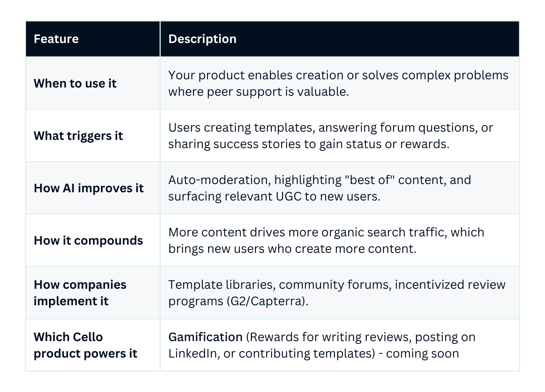Select the Template libraries description cell
This screenshot has height=392, width=545.
pos(337,293)
